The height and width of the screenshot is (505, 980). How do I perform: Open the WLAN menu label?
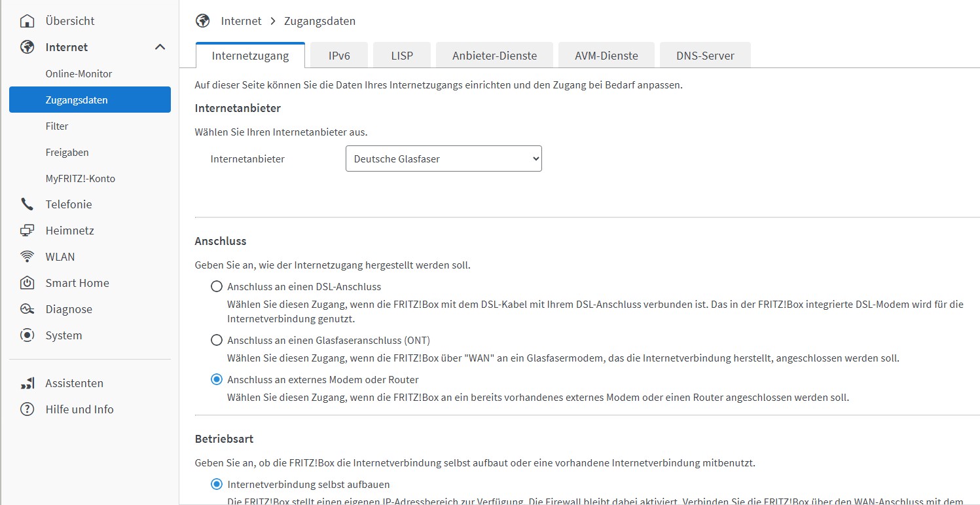click(60, 257)
